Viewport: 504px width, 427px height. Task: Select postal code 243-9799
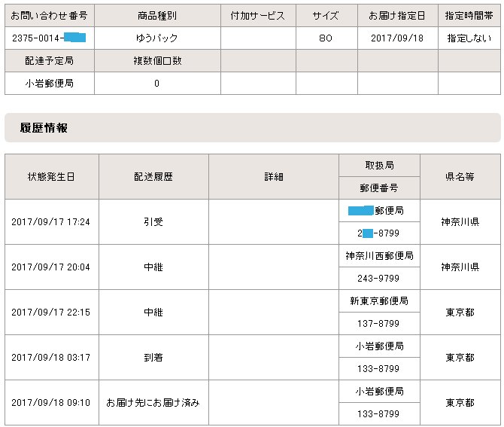click(x=378, y=279)
